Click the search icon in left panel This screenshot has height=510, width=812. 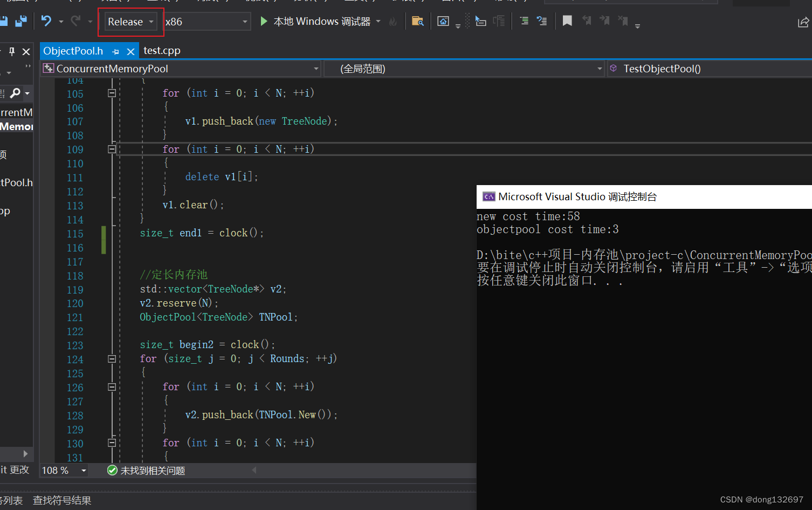(15, 93)
